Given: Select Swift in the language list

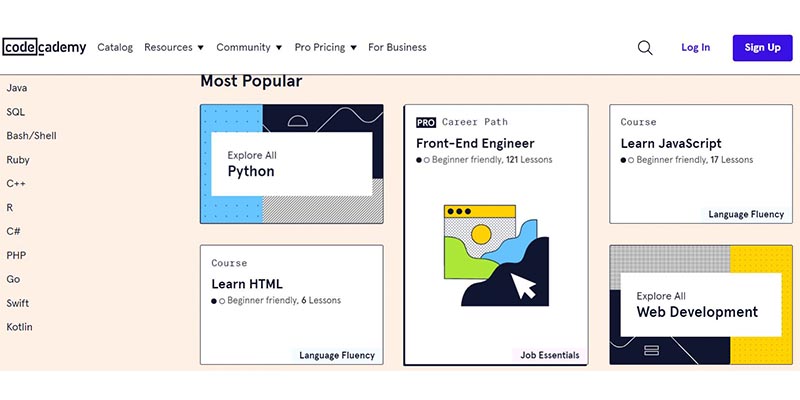Looking at the screenshot, I should coord(17,303).
